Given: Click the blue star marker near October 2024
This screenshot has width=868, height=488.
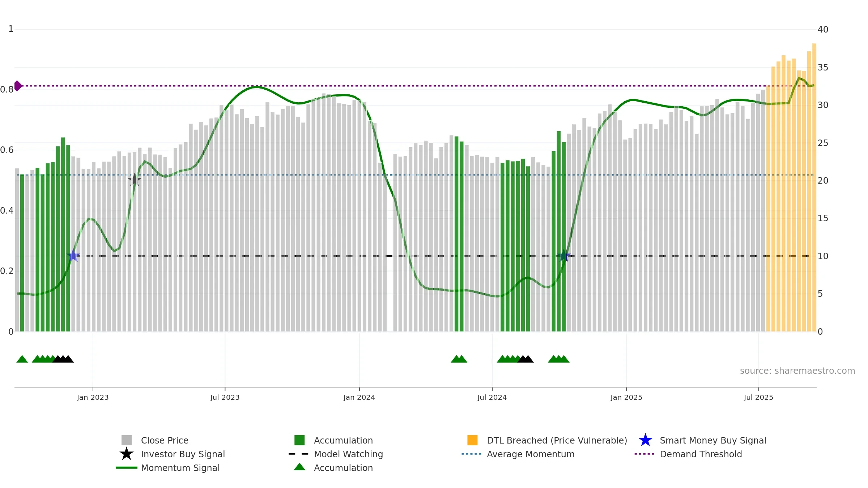Looking at the screenshot, I should (x=564, y=256).
